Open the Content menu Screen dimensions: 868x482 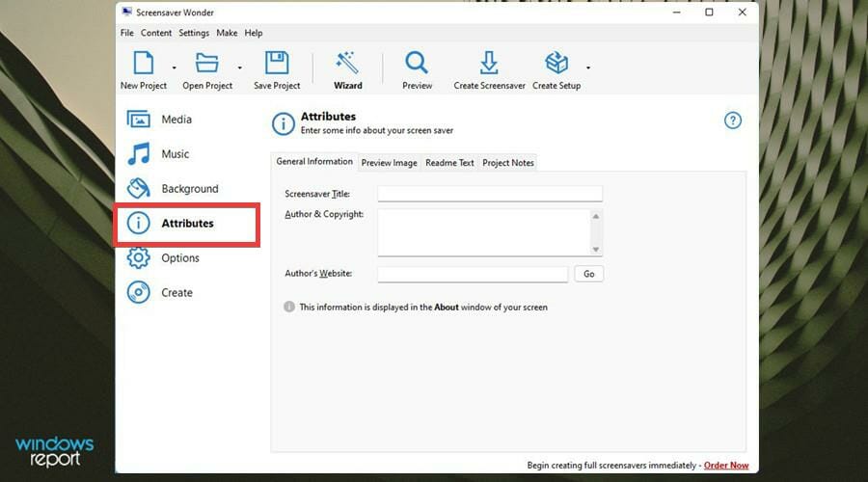(x=156, y=33)
